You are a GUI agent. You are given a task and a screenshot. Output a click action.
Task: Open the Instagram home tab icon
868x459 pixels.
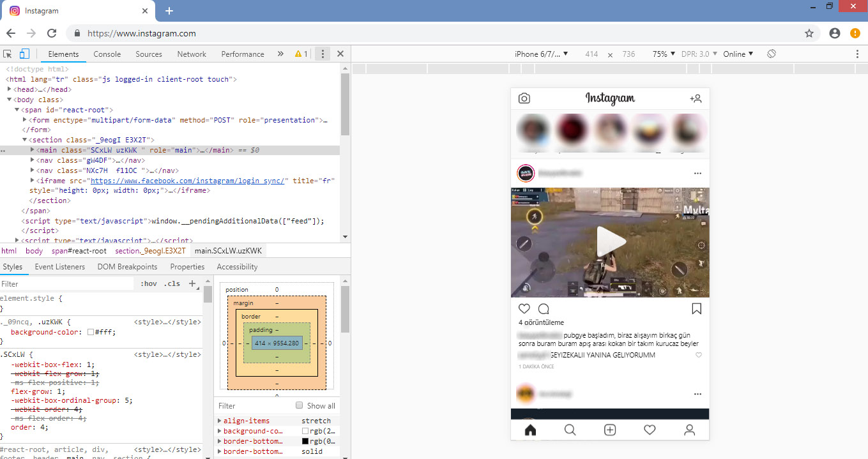530,430
